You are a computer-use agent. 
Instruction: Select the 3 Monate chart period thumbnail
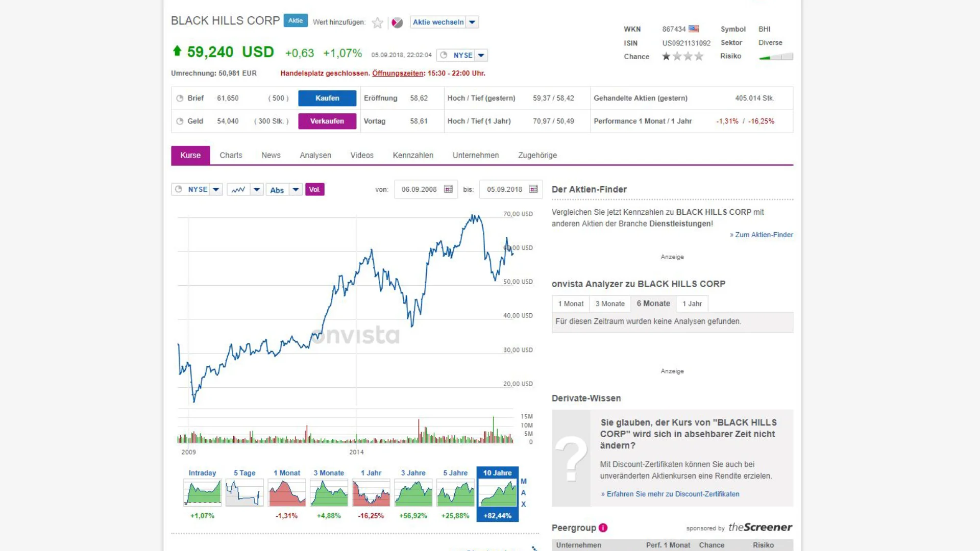(x=329, y=493)
